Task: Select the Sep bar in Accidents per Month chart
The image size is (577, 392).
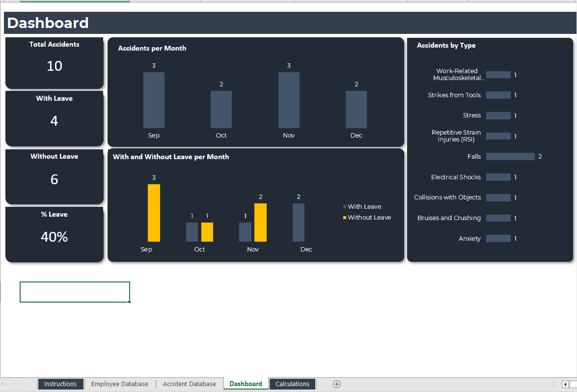Action: click(x=154, y=100)
